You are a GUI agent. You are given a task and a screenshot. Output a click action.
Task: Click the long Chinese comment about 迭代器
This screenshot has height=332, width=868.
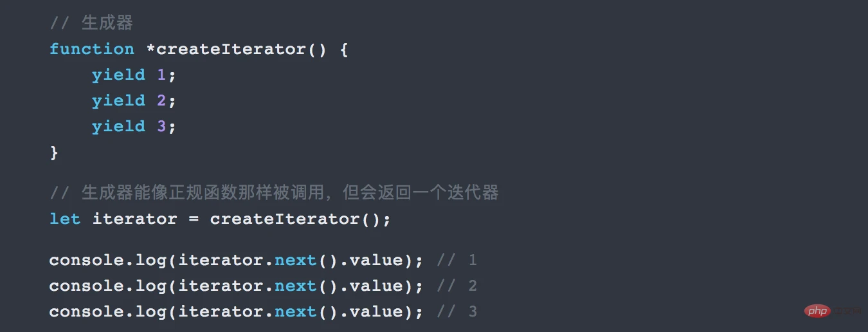[x=274, y=192]
